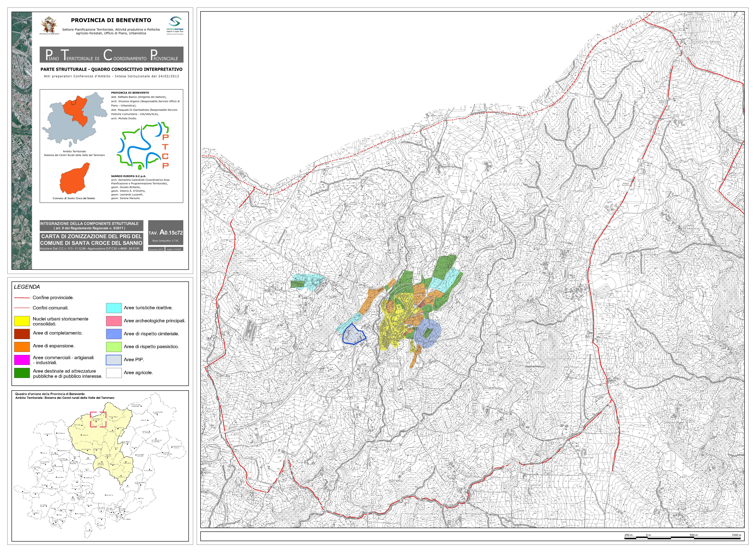Select the yellow Nuclei urbani storicamente consolidati swatch

click(x=22, y=321)
